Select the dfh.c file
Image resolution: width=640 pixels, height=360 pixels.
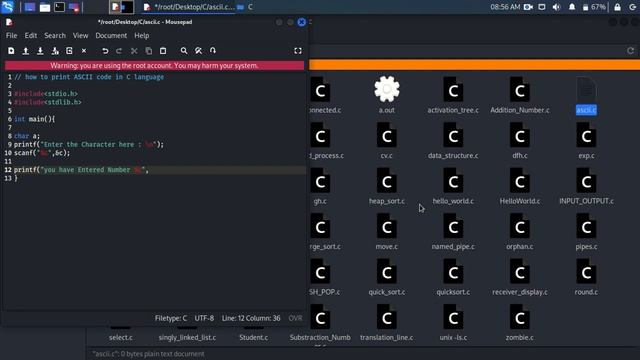click(520, 140)
